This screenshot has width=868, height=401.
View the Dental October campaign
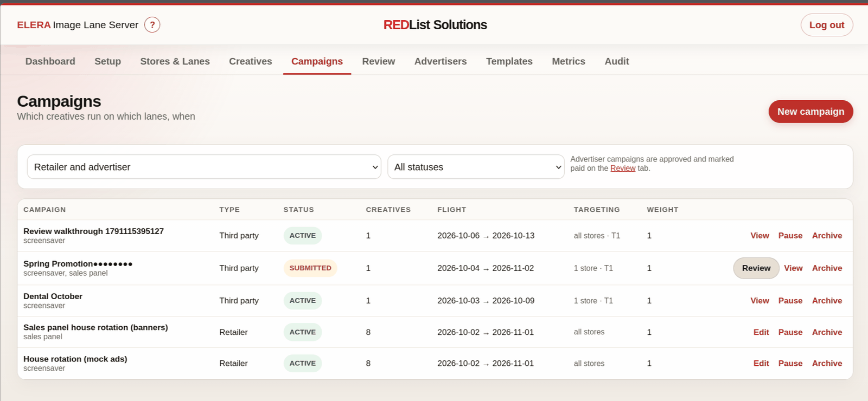(x=759, y=301)
